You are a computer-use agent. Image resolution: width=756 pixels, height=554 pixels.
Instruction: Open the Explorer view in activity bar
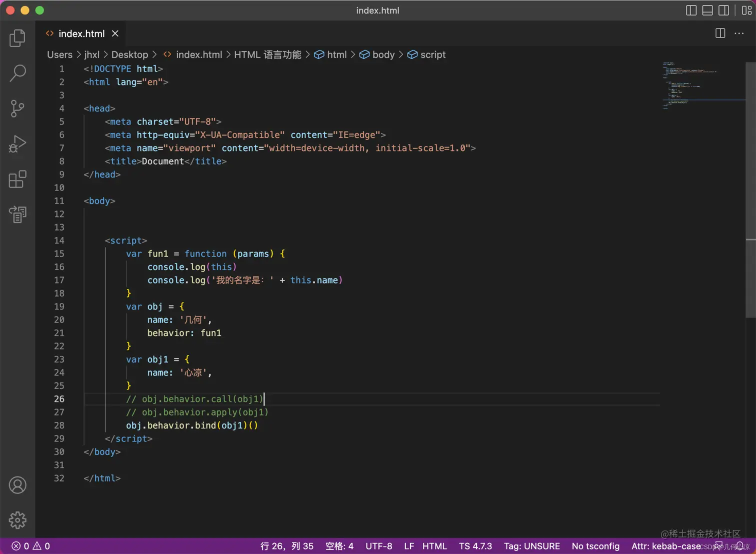click(17, 38)
